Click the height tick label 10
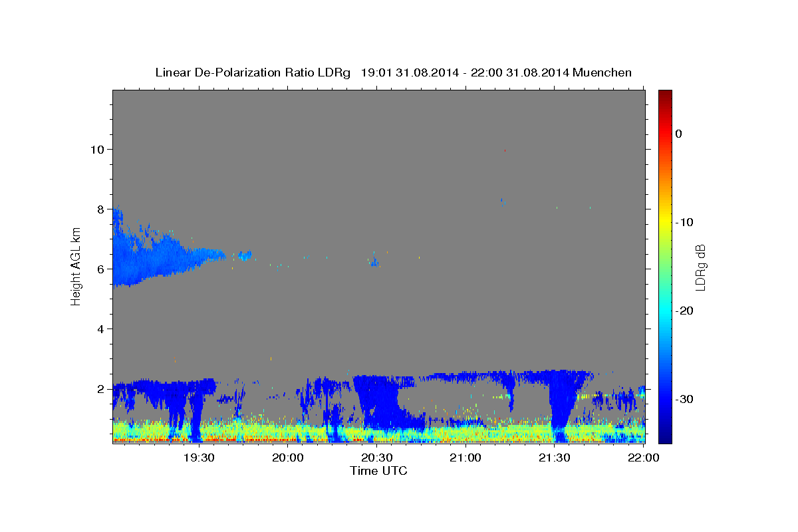 (96, 149)
